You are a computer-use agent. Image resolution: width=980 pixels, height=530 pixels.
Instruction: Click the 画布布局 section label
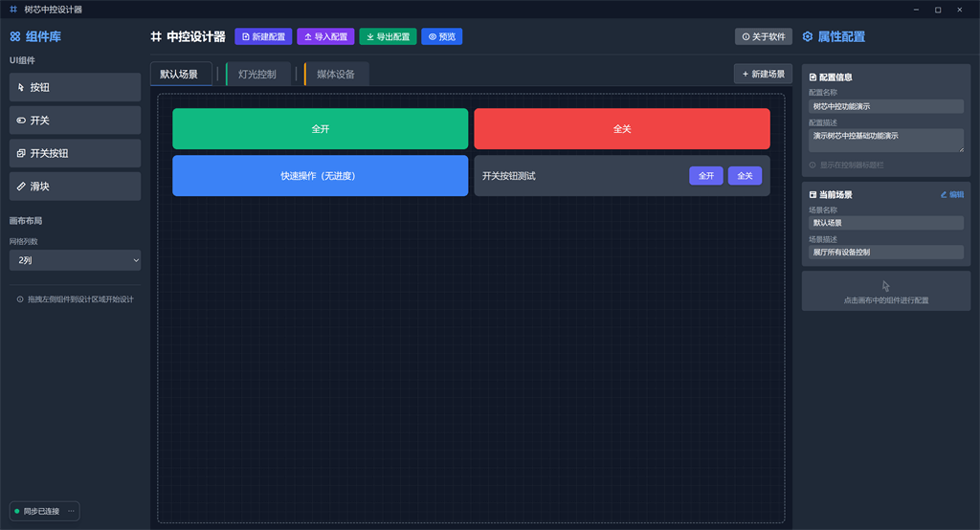[26, 221]
